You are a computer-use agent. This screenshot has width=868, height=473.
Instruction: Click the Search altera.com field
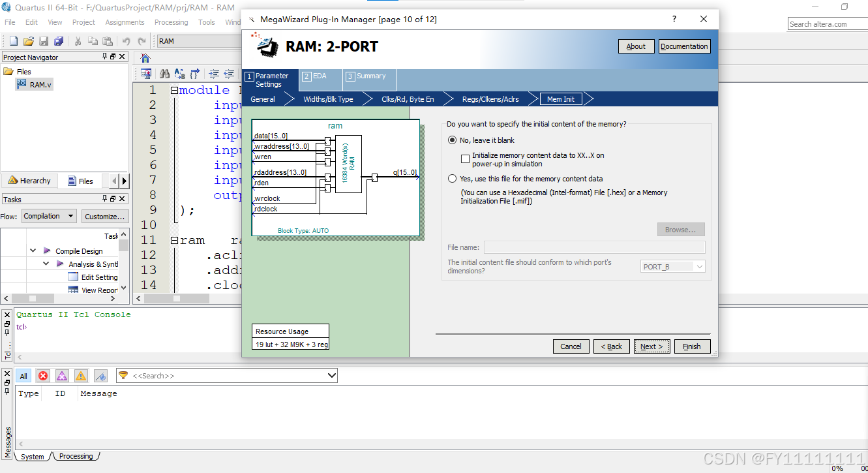coord(828,24)
